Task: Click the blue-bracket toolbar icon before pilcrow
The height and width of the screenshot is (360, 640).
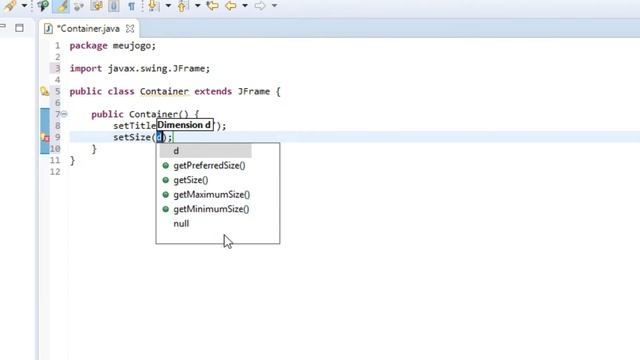Action: 114,6
